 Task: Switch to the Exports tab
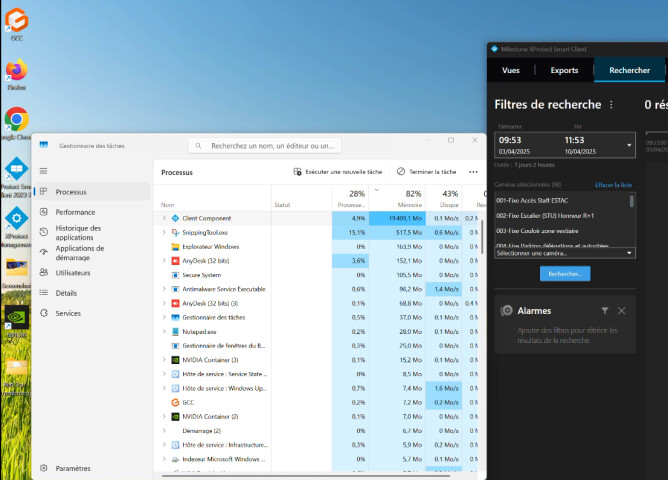point(564,70)
